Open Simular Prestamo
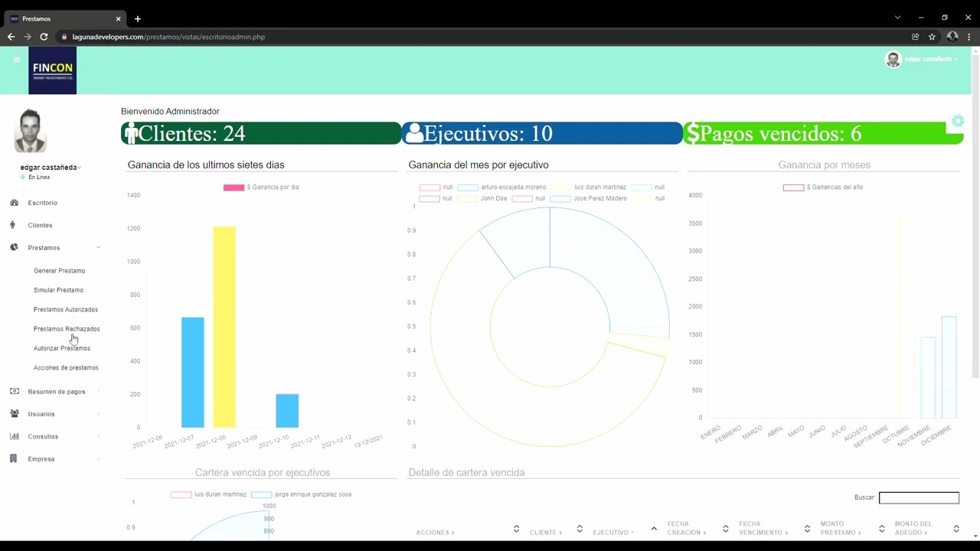This screenshot has height=551, width=980. click(58, 290)
